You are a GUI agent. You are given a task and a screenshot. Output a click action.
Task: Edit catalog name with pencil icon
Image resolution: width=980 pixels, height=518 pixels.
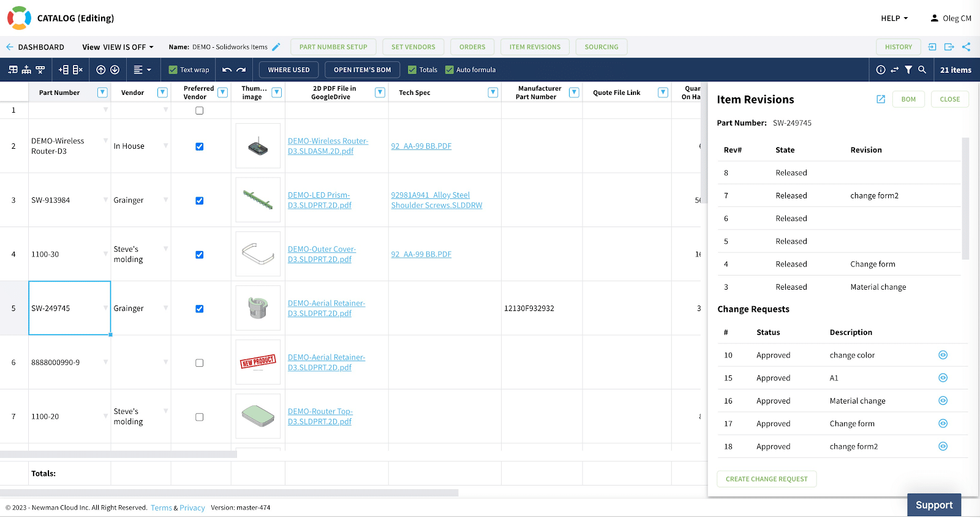point(276,47)
